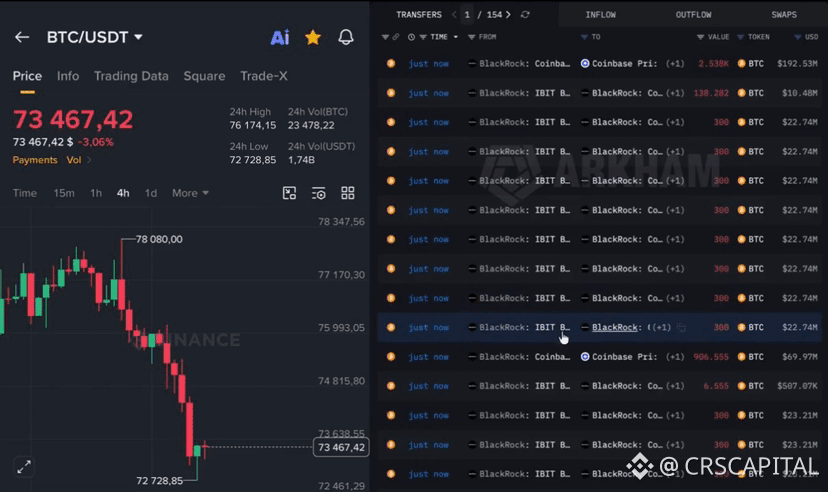Open Coinbase Pri: recipient in $69.97M row

point(624,357)
